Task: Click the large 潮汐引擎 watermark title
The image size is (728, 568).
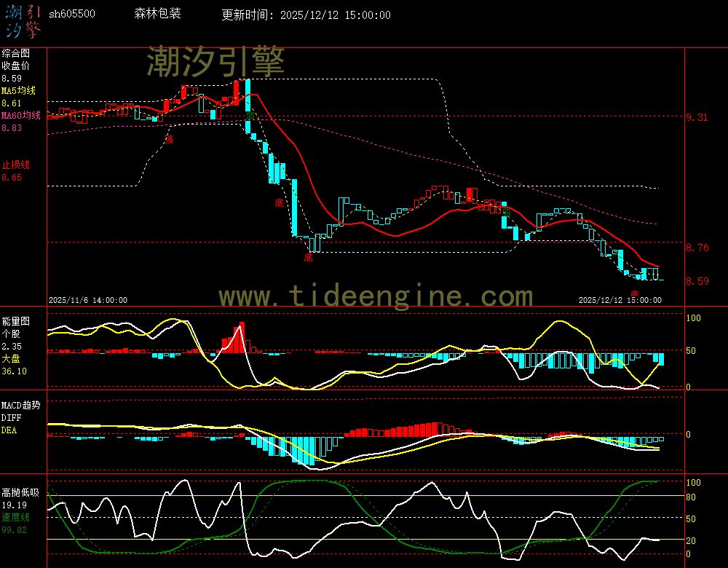Action: point(215,62)
